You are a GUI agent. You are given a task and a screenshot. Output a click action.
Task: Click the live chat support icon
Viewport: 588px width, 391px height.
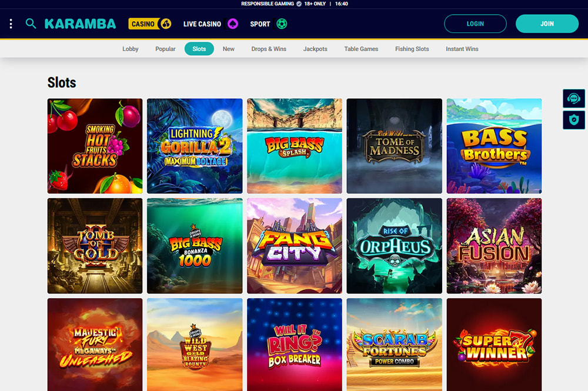[x=574, y=99]
